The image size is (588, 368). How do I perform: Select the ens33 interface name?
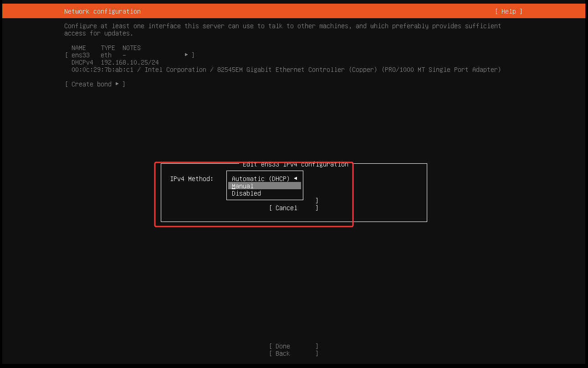[x=81, y=55]
